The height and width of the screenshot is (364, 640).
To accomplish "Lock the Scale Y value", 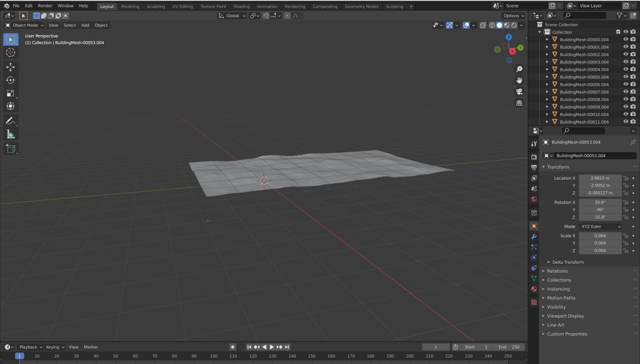I will 626,243.
